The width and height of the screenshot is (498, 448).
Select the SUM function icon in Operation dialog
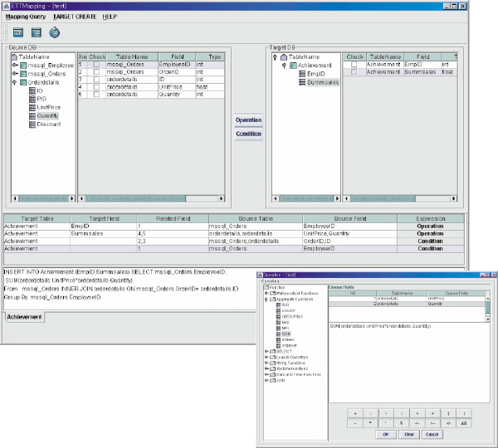[x=279, y=334]
